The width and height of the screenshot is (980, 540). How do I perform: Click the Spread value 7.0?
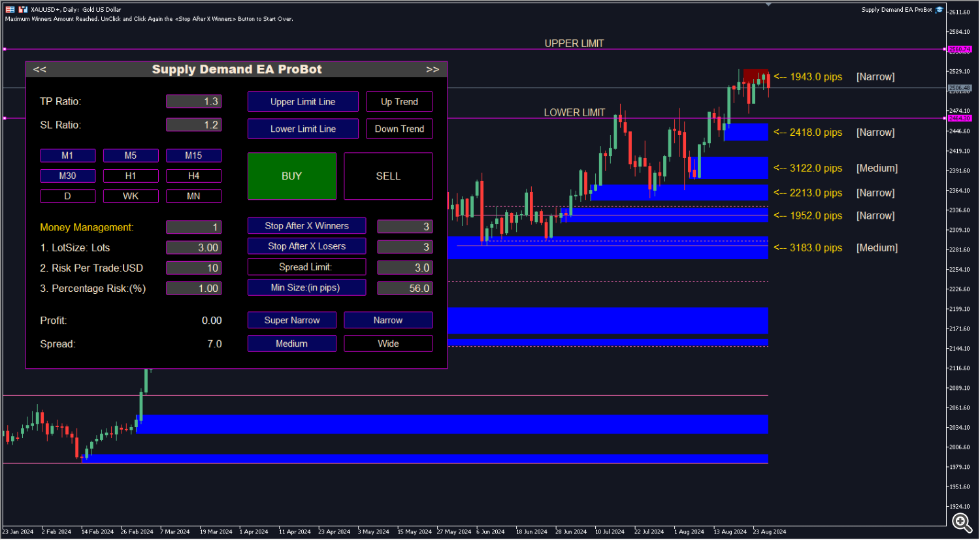[215, 344]
